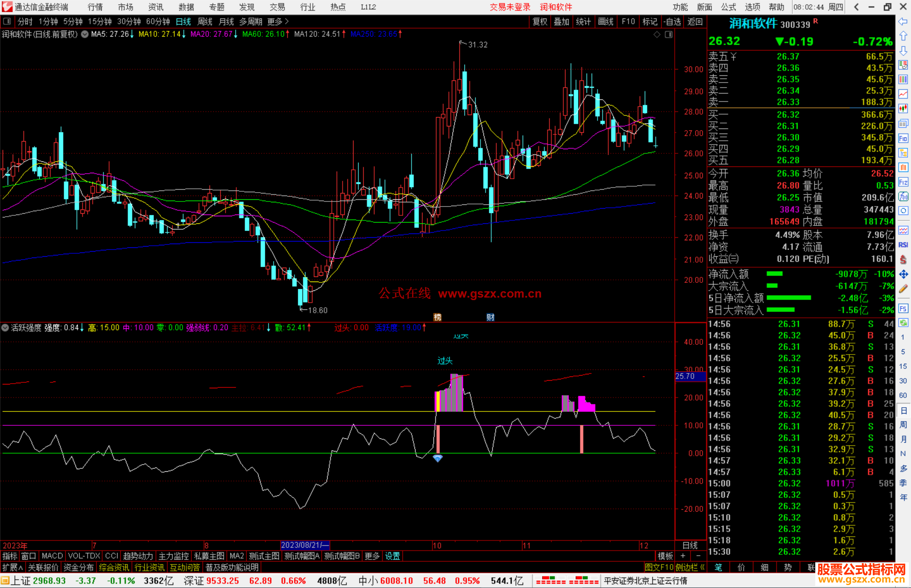Collapse the 侧边栏 sidebar

689,567
